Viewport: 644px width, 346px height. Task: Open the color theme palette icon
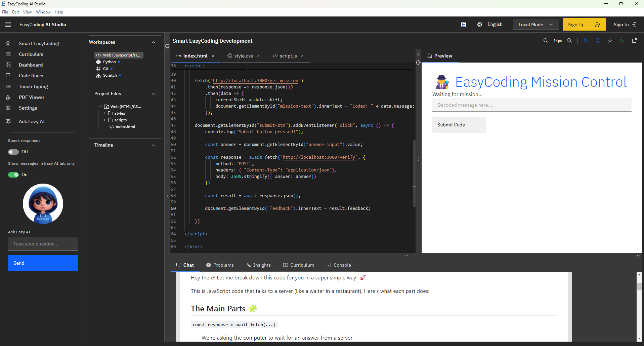click(x=598, y=41)
